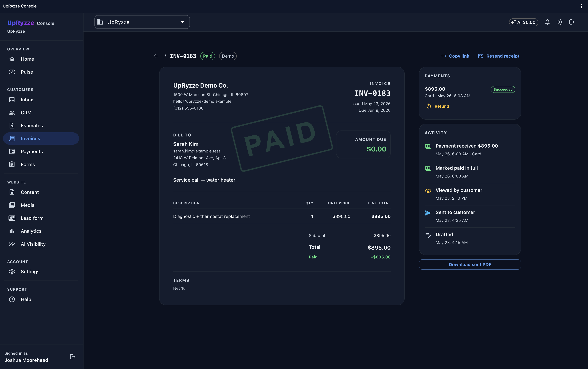Click the top bar sign-out icon
This screenshot has height=369, width=588.
click(572, 22)
